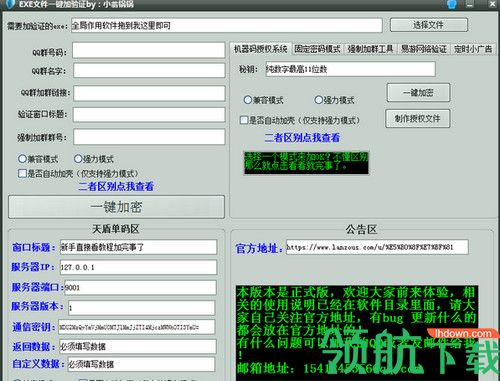Click the 秘钥 input field
500x381 pixels.
tap(350, 69)
